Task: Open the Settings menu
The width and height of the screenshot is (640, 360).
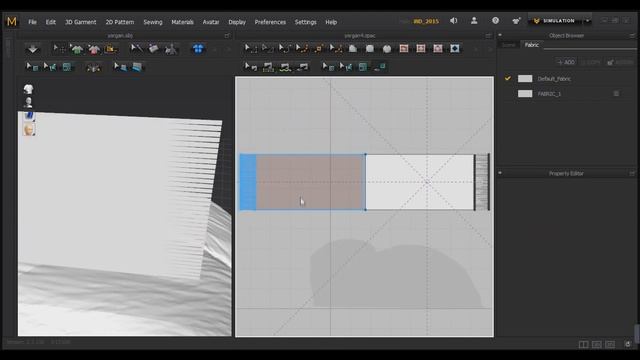Action: [x=305, y=22]
